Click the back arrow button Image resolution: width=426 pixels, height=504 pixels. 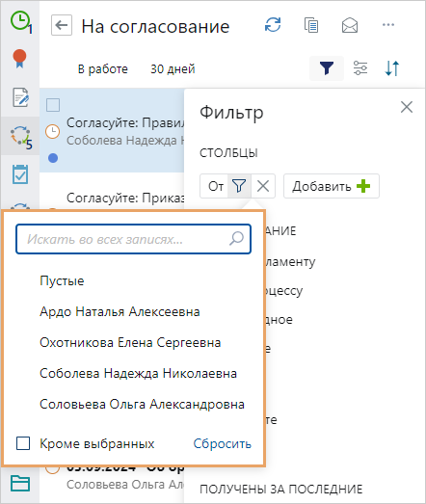62,25
